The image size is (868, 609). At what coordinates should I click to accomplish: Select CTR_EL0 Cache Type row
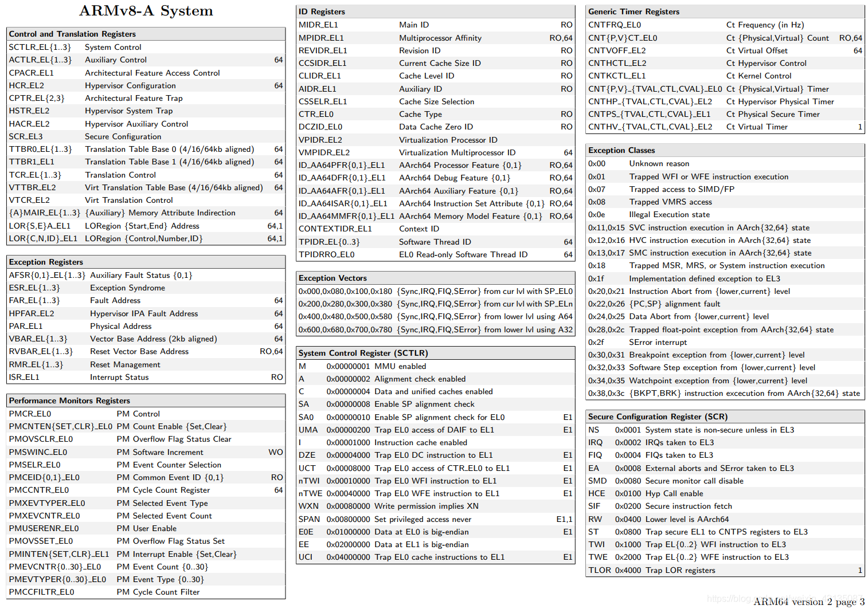tap(436, 114)
